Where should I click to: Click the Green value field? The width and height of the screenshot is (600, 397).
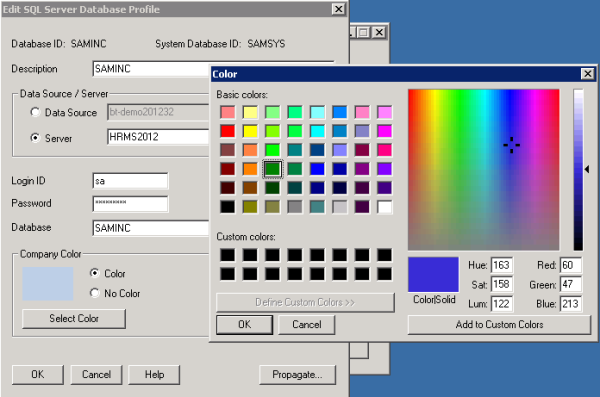tap(571, 284)
